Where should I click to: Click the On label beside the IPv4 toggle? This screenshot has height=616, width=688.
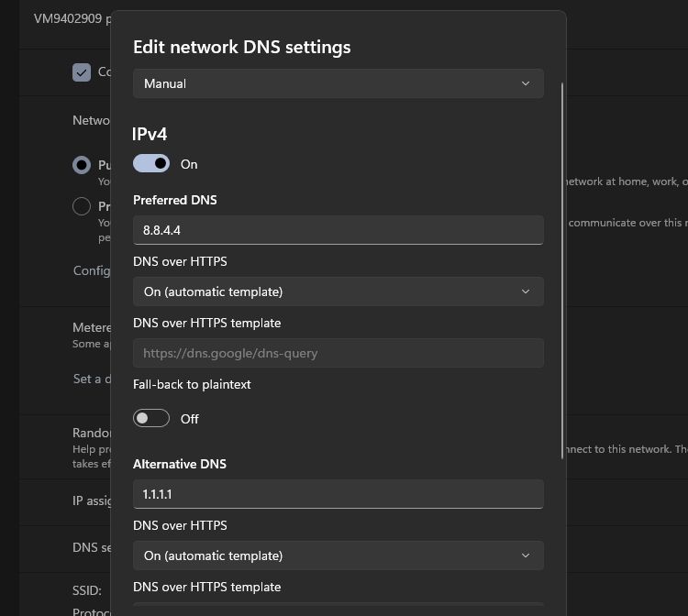[x=189, y=164]
